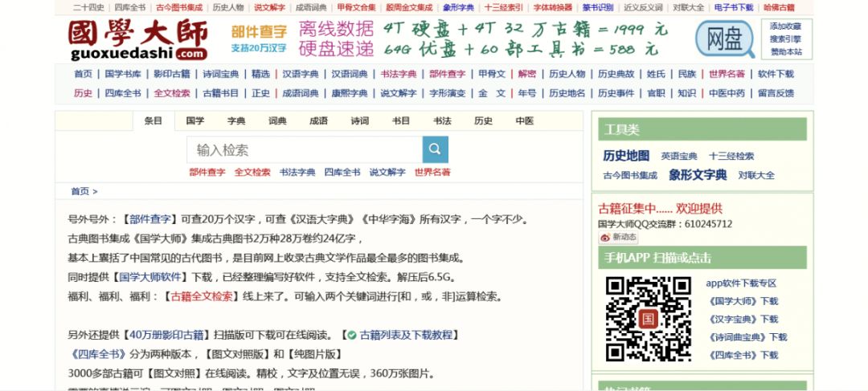Open 字形演变 in the navigation menu
868x391 pixels.
coord(448,93)
